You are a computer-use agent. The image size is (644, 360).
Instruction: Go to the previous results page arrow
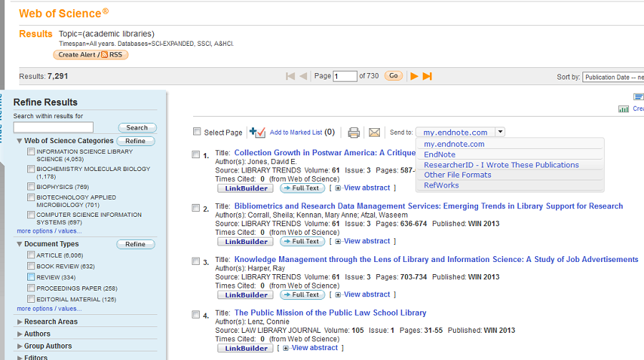coord(303,77)
